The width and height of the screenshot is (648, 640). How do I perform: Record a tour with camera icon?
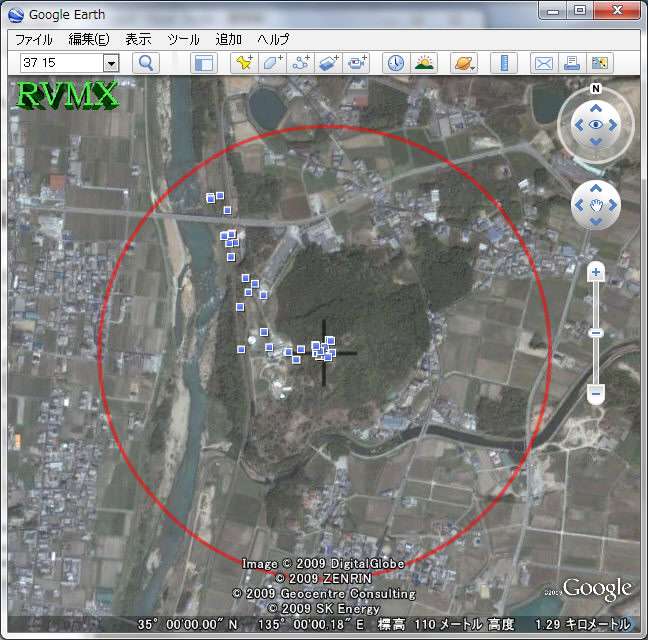click(357, 63)
